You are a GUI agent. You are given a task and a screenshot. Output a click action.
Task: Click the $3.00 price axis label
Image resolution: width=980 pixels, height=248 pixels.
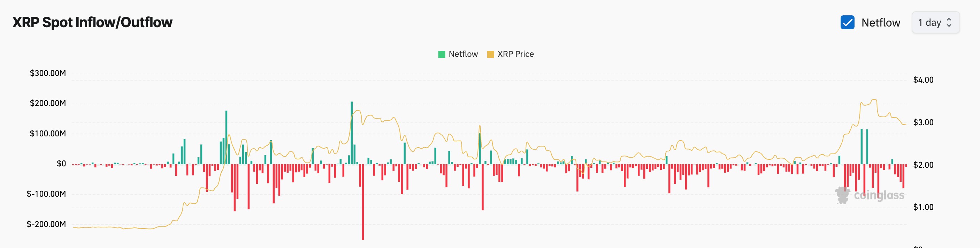(923, 123)
